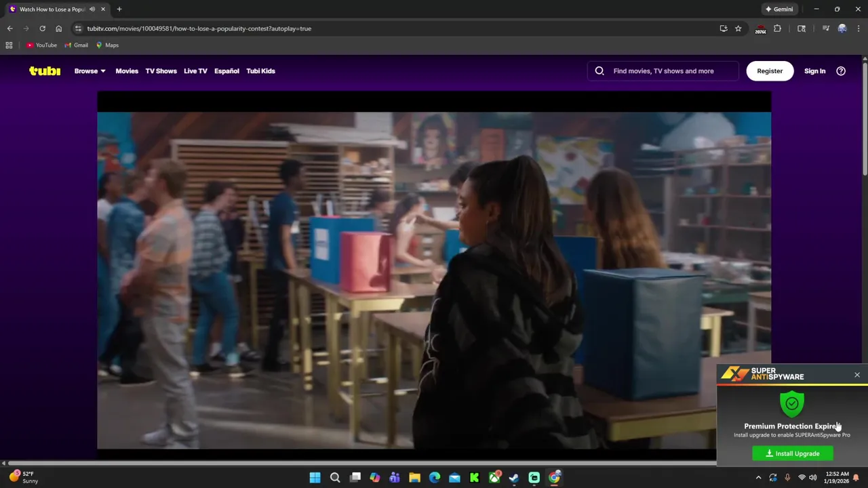Open the Windows Start menu

point(315,477)
